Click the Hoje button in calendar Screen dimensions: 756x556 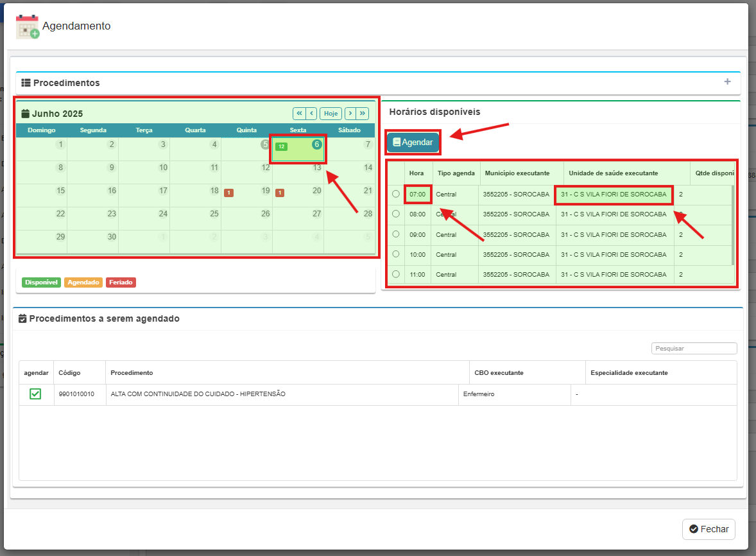(x=331, y=114)
